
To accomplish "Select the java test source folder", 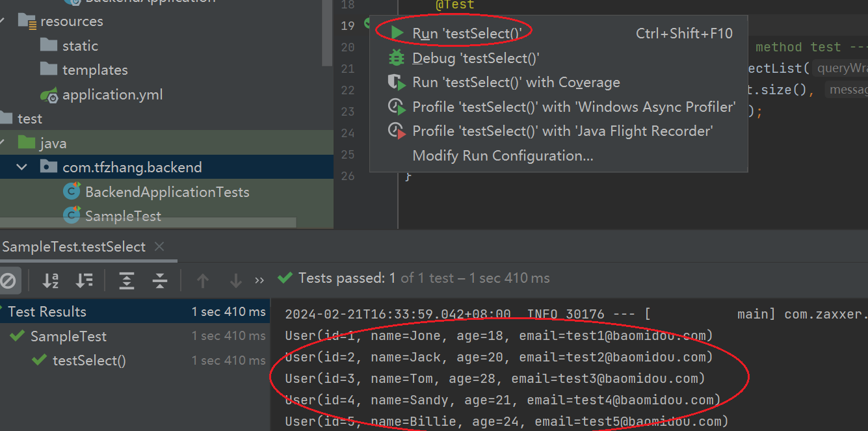I will click(x=53, y=143).
